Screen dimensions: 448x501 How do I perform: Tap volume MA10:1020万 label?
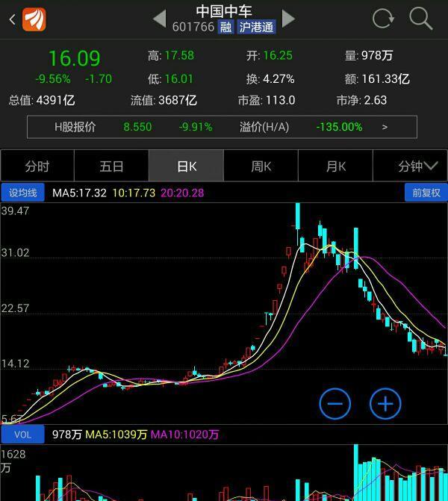[x=184, y=435]
